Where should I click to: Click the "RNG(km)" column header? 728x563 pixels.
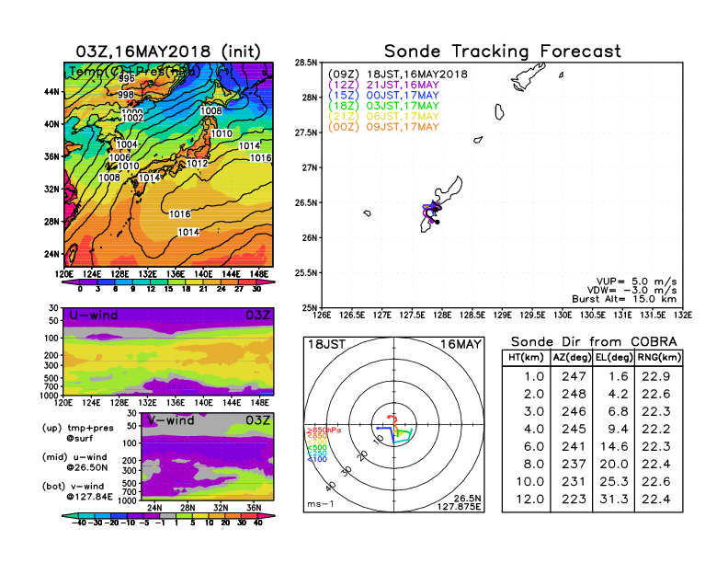coord(659,358)
